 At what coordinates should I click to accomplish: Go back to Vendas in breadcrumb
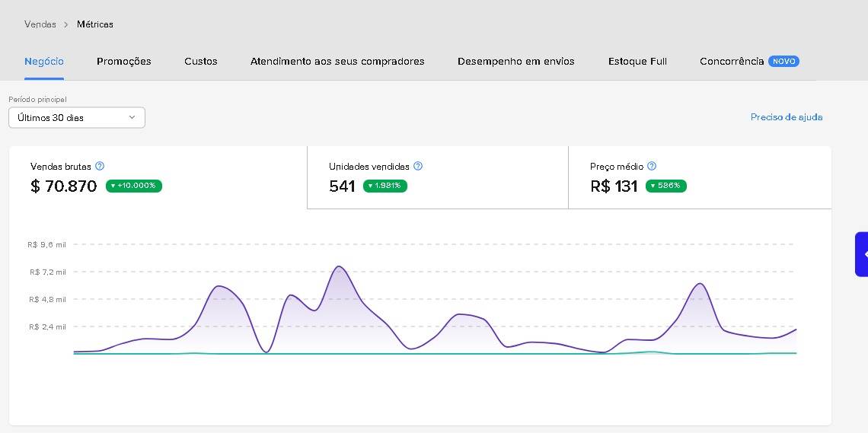click(x=40, y=24)
